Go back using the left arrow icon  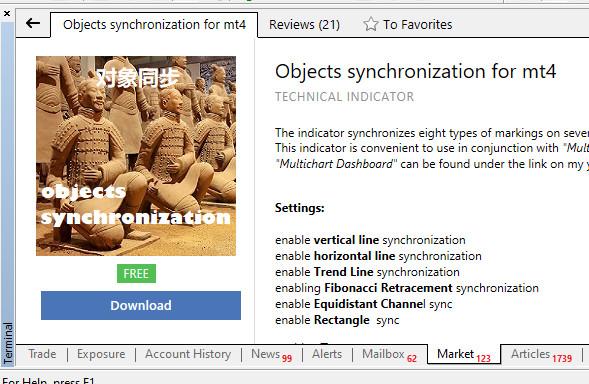(33, 24)
